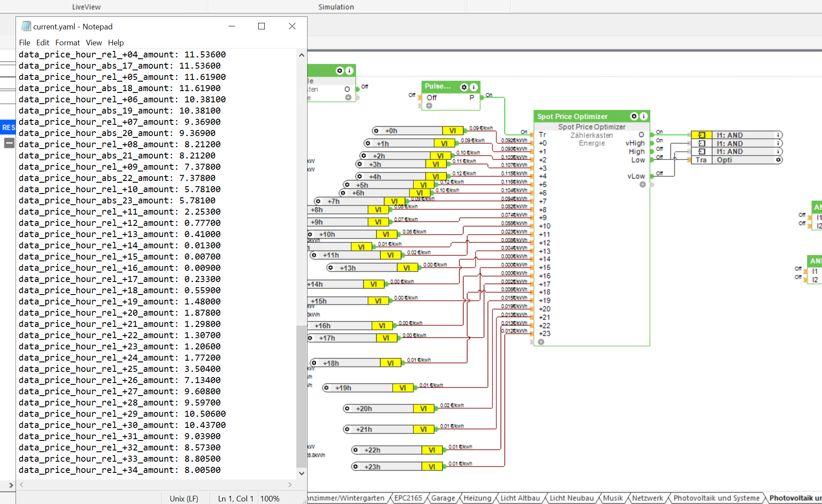Image resolution: width=822 pixels, height=504 pixels.
Task: Select the yellow VI box of +13h
Action: [x=406, y=268]
